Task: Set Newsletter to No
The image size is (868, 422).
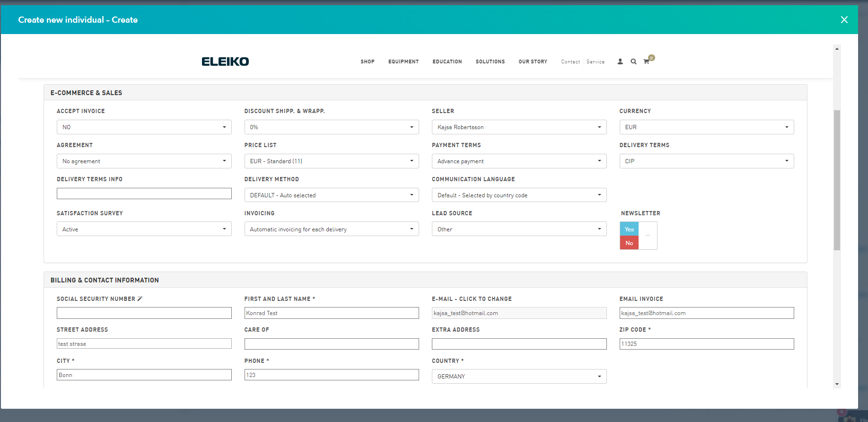Action: coord(629,243)
